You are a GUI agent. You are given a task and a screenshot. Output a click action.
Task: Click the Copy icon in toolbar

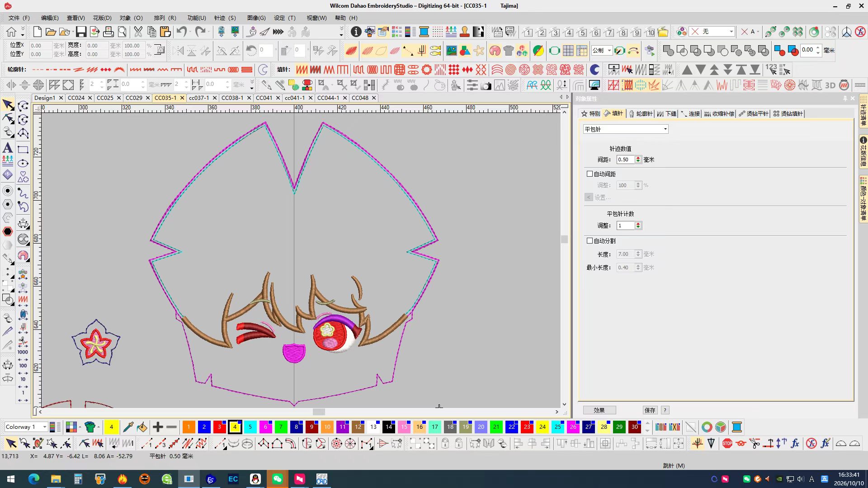point(152,32)
